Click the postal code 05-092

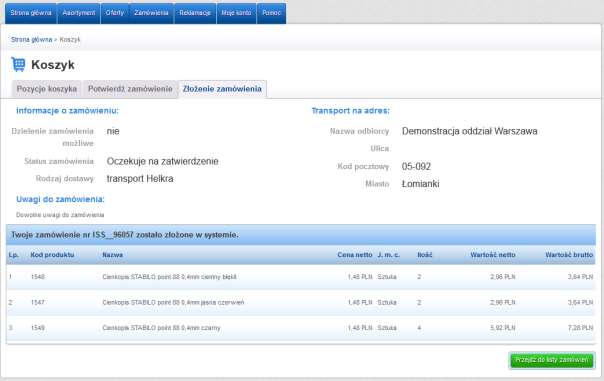(x=416, y=166)
